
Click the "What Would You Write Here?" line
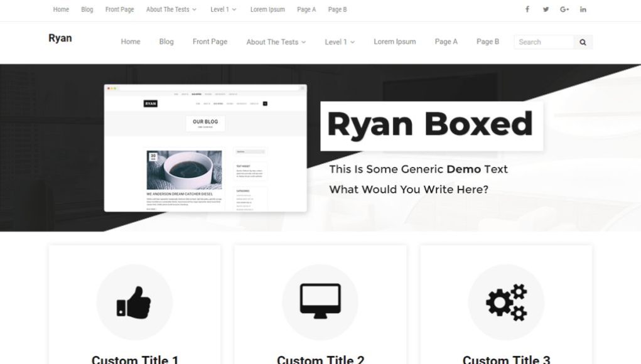pos(409,190)
